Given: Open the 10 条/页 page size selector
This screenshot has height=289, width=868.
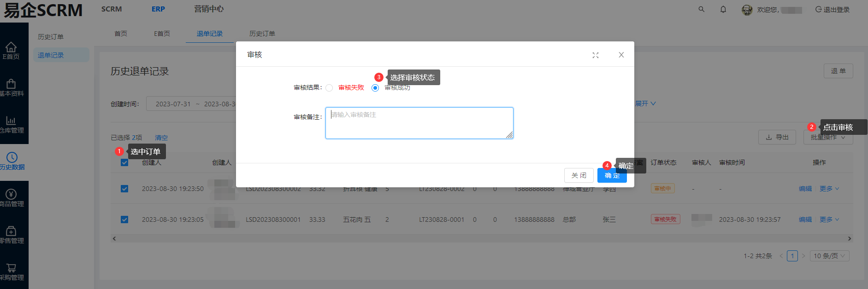Looking at the screenshot, I should click(x=830, y=256).
